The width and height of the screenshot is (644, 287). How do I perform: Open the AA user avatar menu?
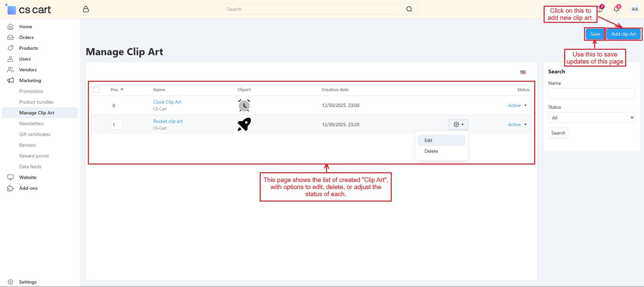click(635, 9)
